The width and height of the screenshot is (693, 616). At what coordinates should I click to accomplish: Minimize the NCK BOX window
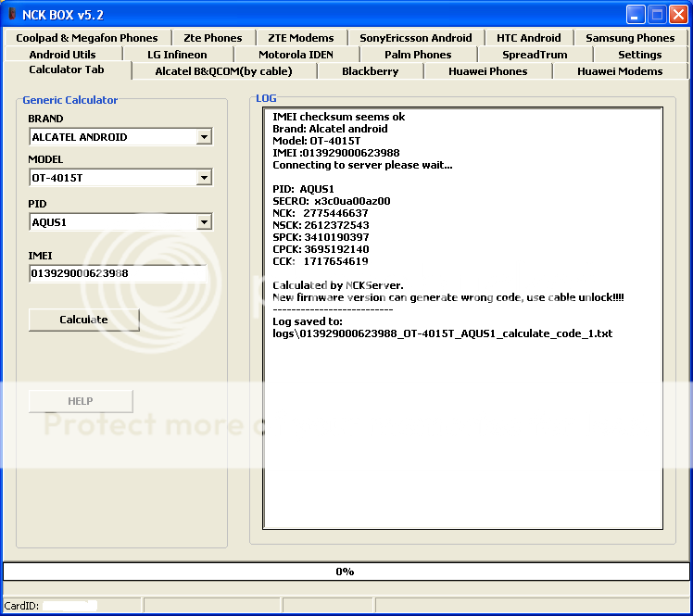[636, 14]
